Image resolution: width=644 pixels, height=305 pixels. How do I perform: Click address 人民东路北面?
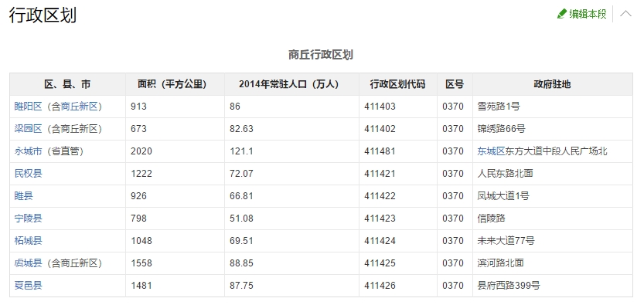[x=505, y=174]
